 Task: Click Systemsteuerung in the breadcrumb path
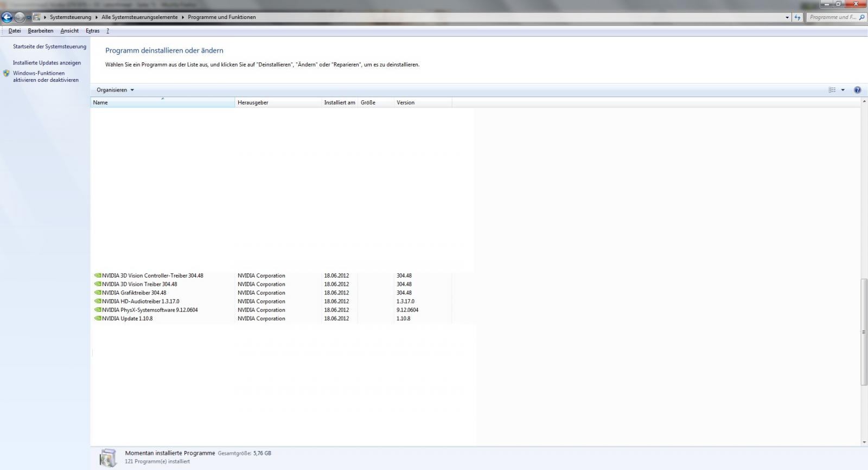[x=71, y=17]
